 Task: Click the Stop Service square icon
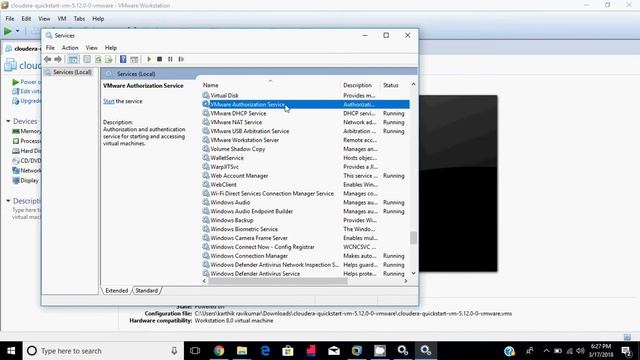(x=160, y=59)
